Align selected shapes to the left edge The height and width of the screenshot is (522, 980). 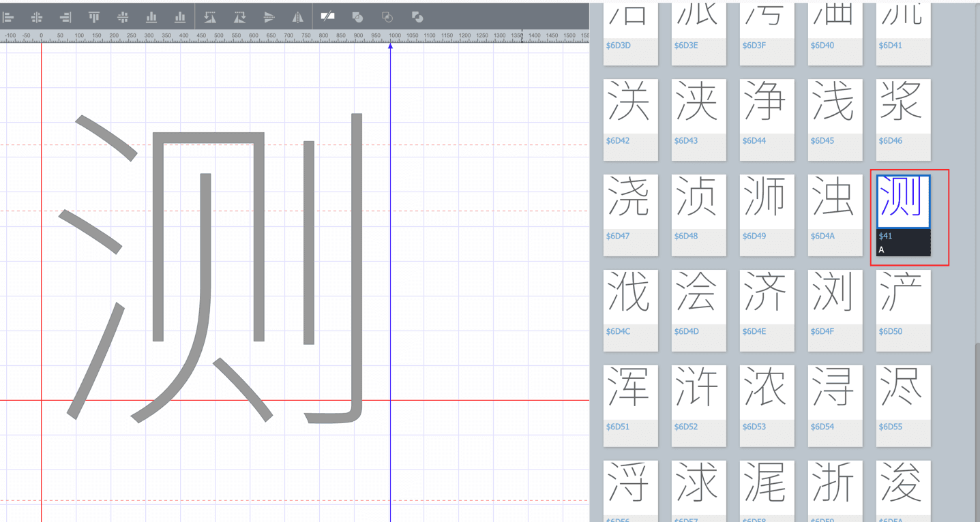coord(8,17)
